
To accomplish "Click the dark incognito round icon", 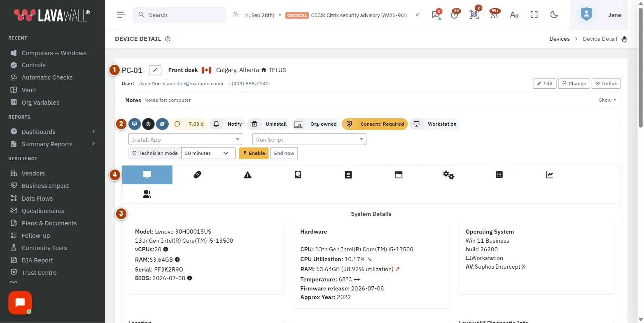I will tap(148, 124).
